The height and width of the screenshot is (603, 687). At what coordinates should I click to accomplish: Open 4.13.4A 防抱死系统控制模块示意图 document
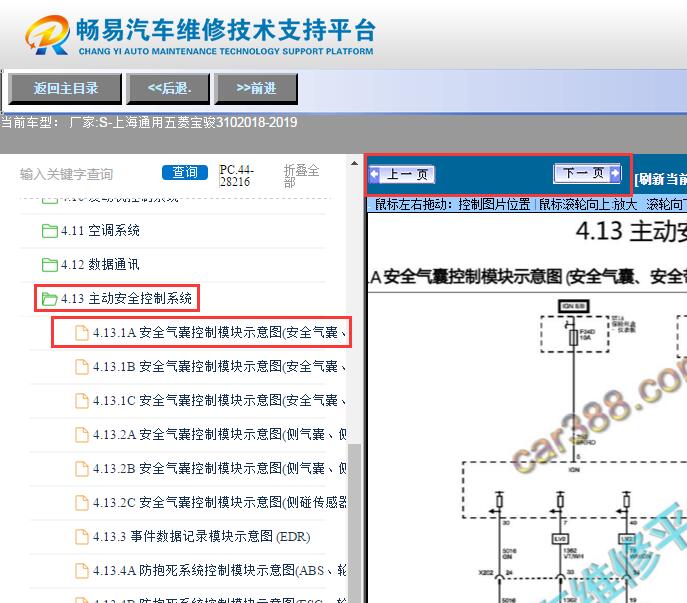tap(219, 571)
